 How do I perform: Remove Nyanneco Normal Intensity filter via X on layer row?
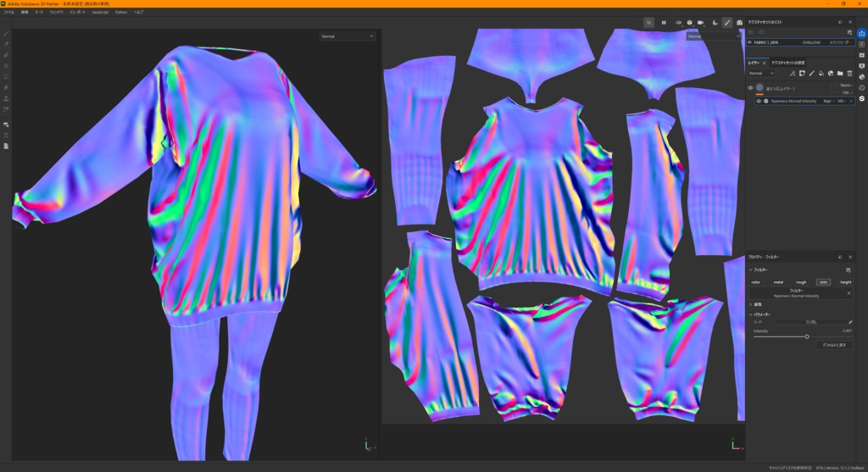coord(851,101)
